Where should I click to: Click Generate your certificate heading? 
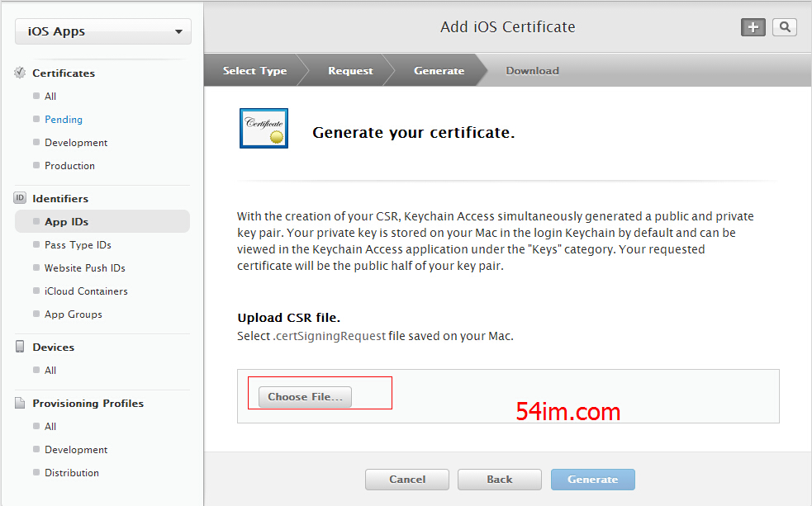(413, 132)
